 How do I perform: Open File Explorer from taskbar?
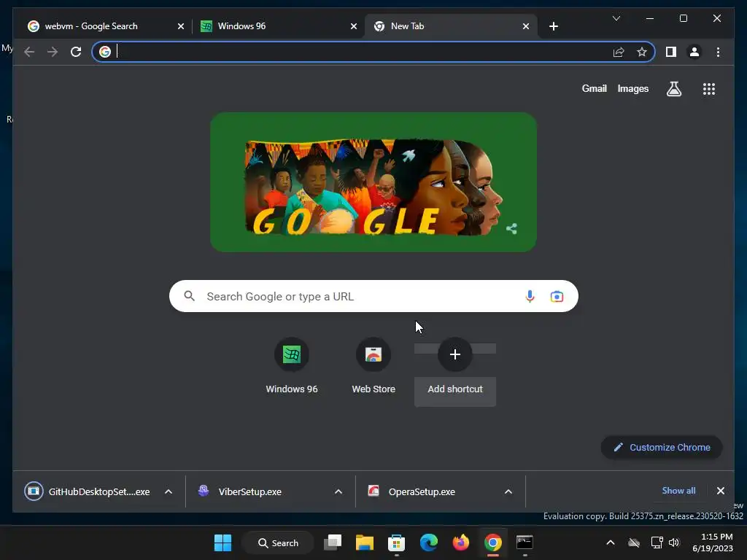(365, 542)
